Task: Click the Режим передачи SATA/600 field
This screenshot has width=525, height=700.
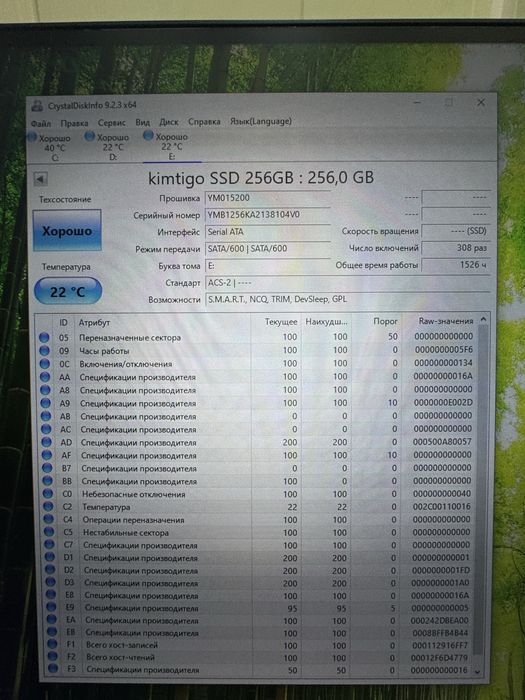Action: 267,249
